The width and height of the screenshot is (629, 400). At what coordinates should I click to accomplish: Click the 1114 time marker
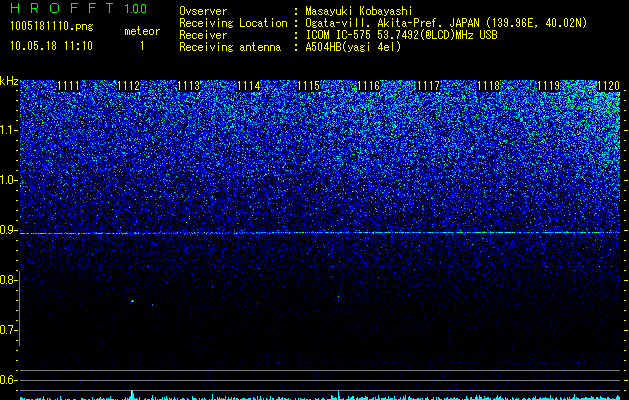(249, 86)
